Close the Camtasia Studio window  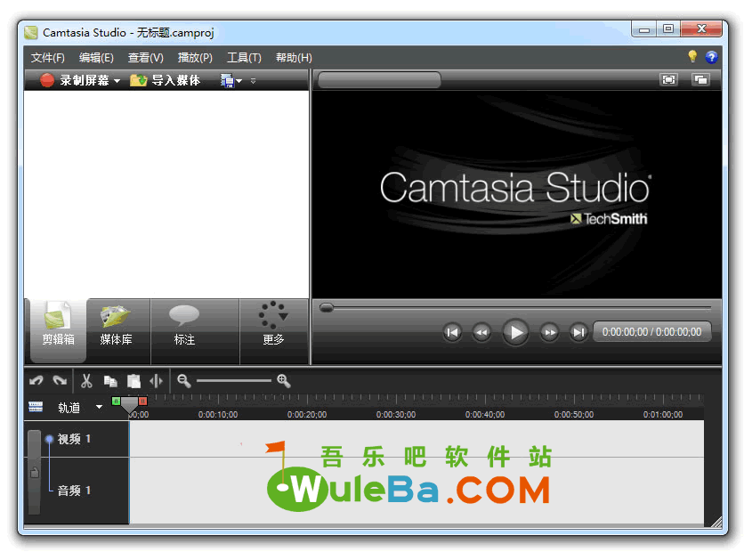point(701,29)
